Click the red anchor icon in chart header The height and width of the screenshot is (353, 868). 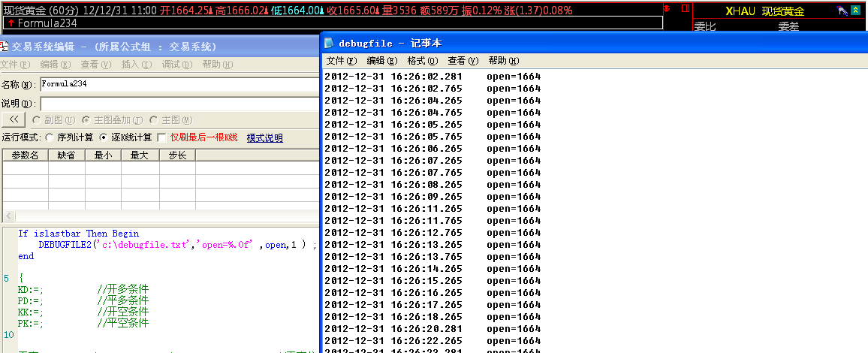tap(667, 8)
